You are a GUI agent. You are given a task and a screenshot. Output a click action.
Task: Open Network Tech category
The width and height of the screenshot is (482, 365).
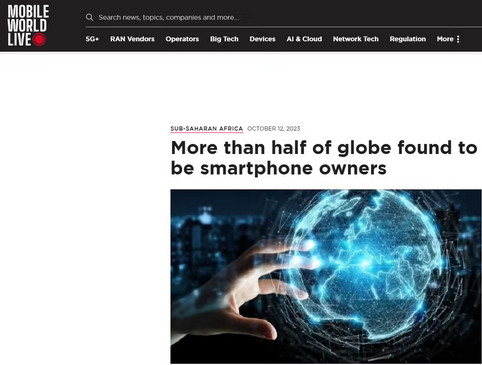356,39
